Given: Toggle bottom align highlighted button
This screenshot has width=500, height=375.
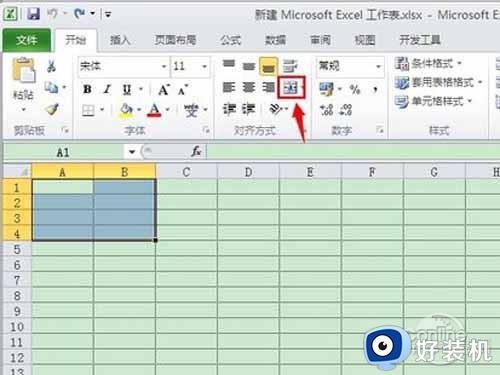Looking at the screenshot, I should tap(269, 66).
